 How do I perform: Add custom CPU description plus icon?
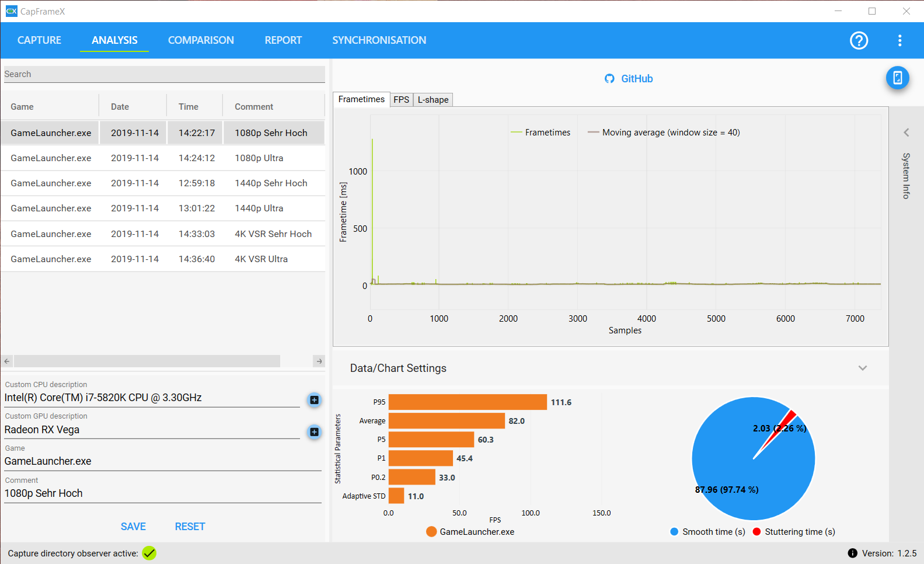point(314,400)
